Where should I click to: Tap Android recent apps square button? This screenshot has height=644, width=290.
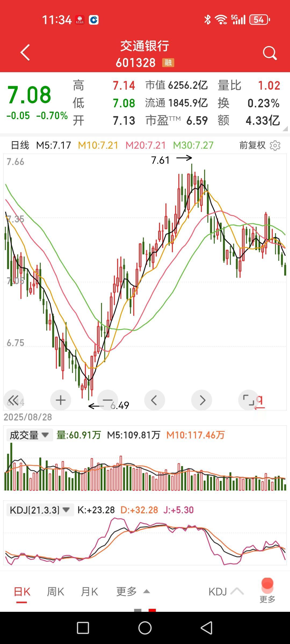pyautogui.click(x=83, y=628)
